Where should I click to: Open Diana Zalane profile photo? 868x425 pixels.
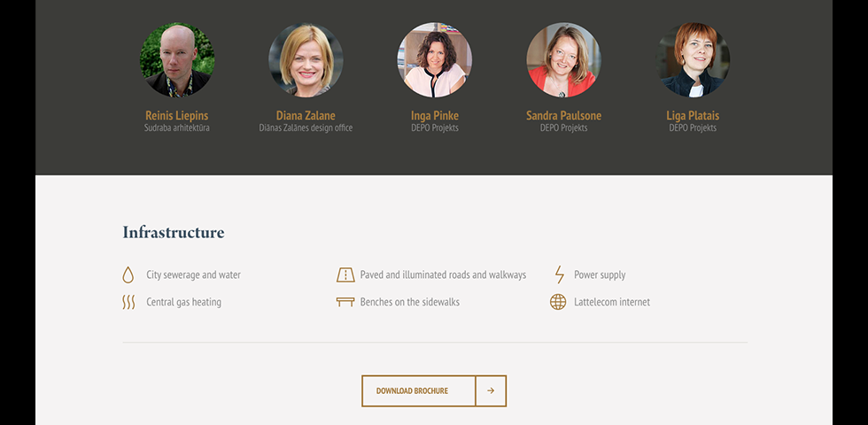tap(306, 60)
